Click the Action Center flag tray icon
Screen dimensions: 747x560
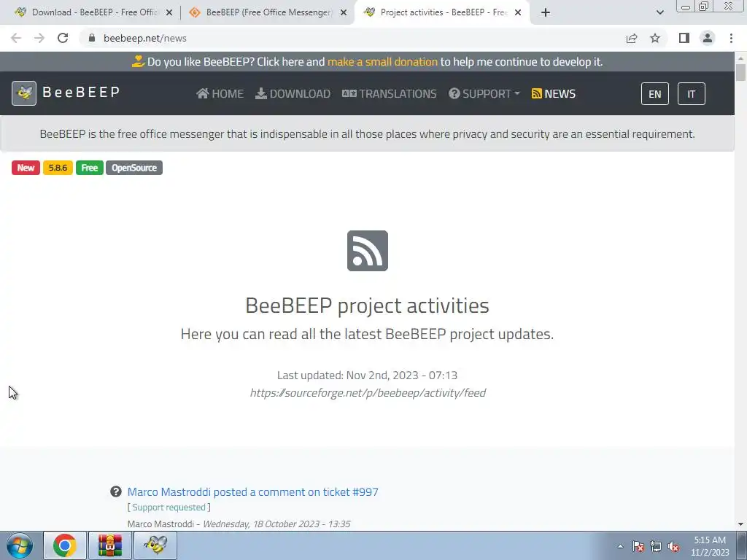(638, 547)
